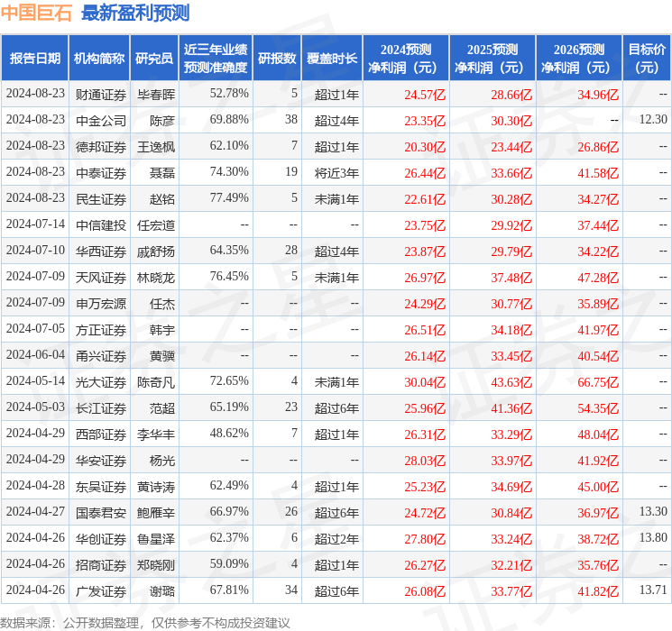Viewport: 672px width, 631px height.
Task: Select 东吴证券 institution cell
Action: click(x=101, y=487)
